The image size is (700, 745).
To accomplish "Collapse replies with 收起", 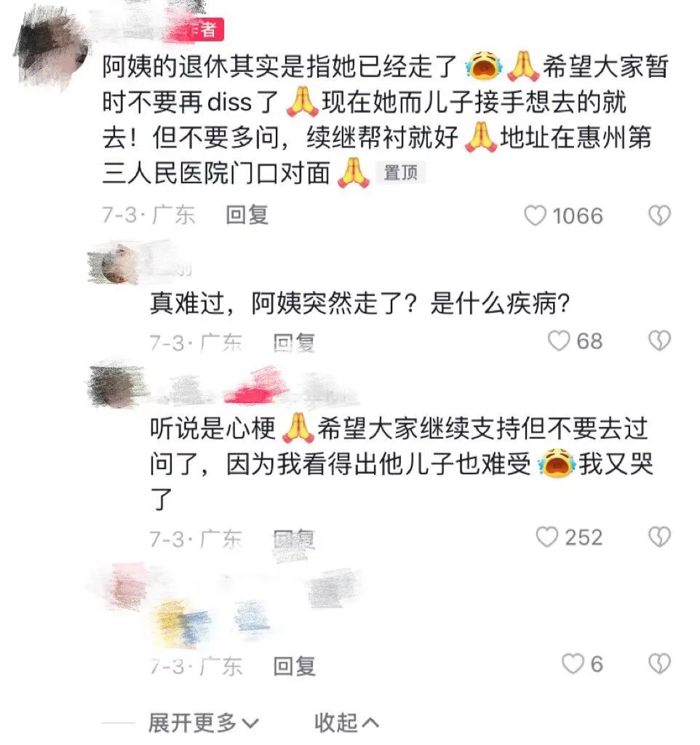I will click(346, 723).
